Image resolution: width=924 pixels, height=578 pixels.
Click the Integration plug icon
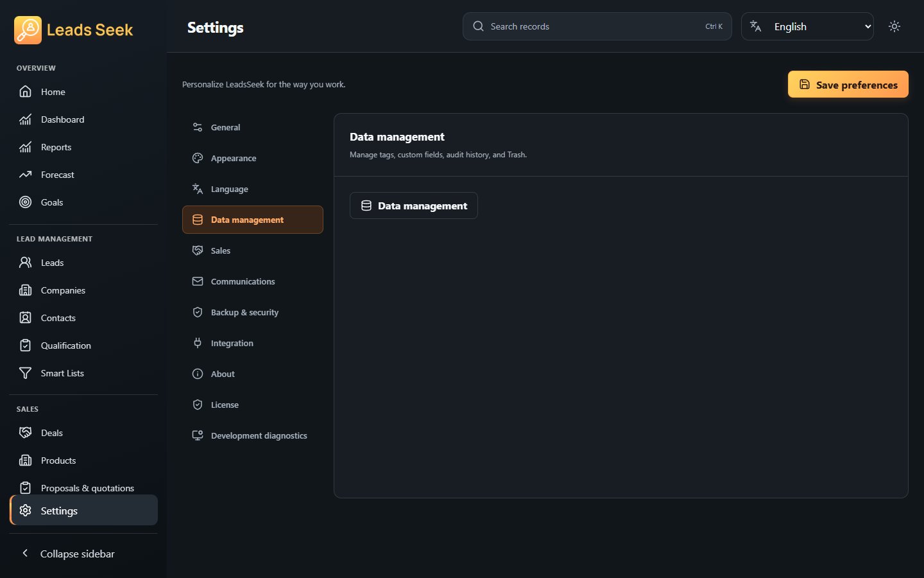[x=198, y=343]
